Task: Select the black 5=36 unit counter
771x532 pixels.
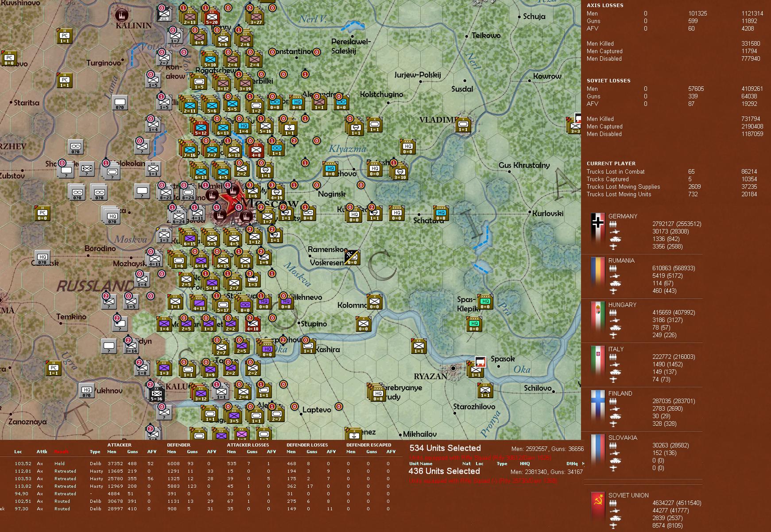Action: click(156, 393)
